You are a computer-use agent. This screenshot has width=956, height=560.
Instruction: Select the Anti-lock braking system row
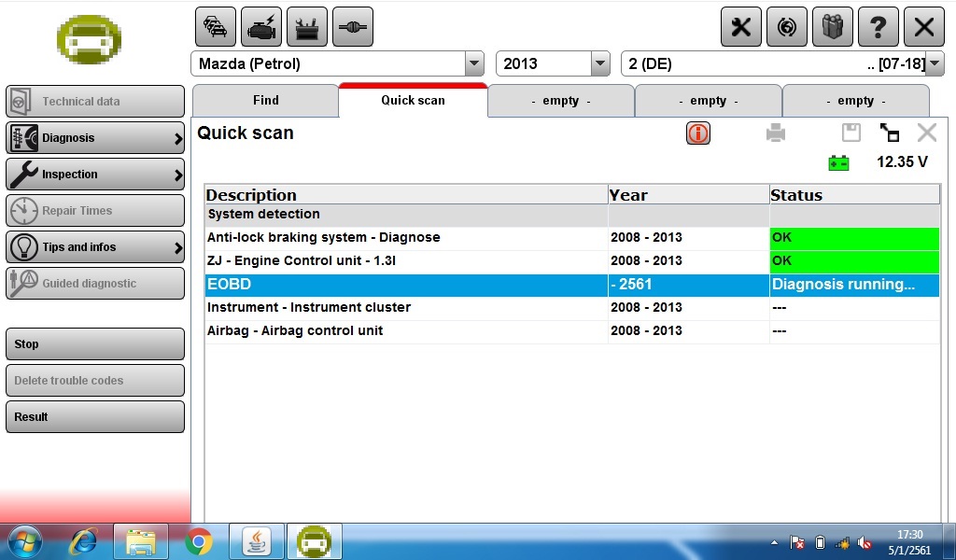(x=572, y=238)
